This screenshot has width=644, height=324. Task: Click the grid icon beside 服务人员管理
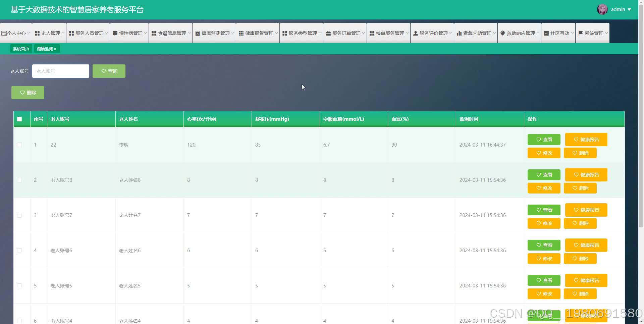click(71, 33)
